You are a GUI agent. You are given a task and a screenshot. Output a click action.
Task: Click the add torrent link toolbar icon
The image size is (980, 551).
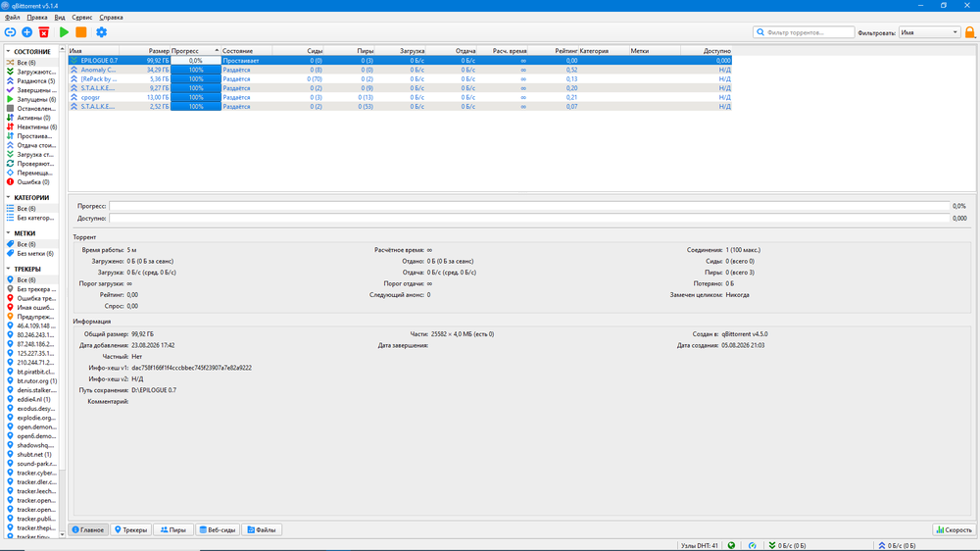click(x=10, y=32)
